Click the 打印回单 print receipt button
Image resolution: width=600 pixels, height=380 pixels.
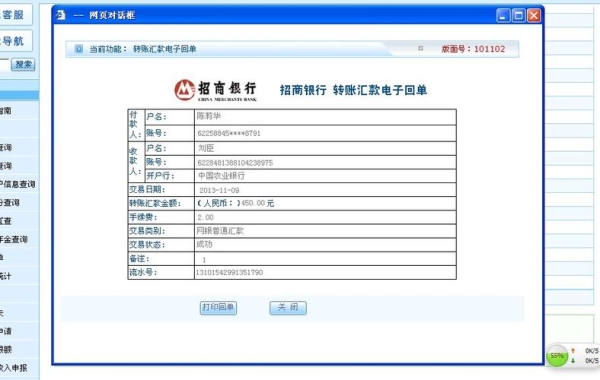[218, 308]
